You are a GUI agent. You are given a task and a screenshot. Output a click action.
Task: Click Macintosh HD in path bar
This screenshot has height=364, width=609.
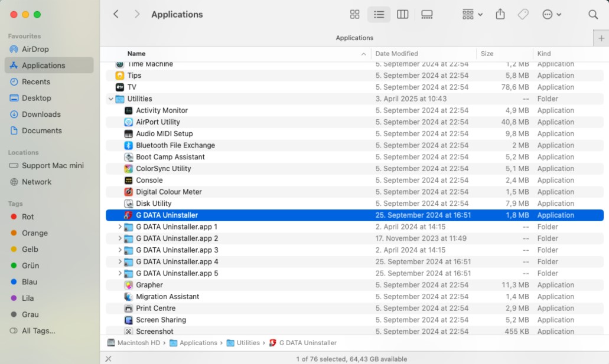(x=134, y=343)
